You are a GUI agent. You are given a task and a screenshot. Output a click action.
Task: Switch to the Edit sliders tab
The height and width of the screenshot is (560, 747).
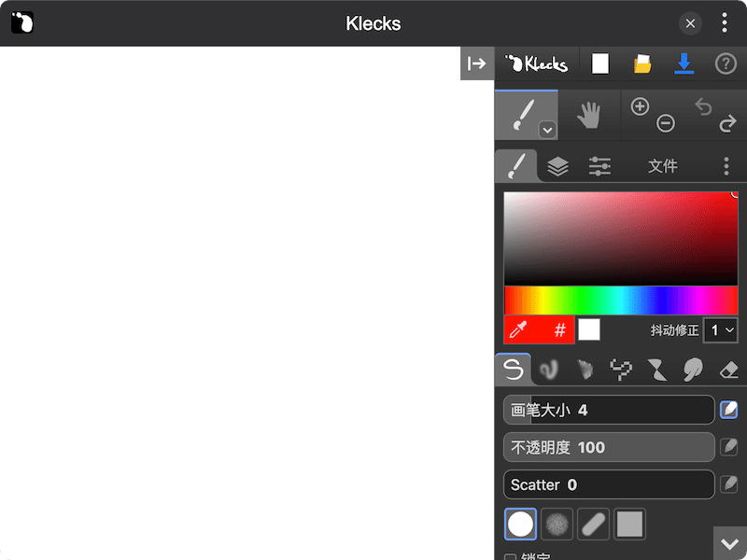click(x=599, y=166)
